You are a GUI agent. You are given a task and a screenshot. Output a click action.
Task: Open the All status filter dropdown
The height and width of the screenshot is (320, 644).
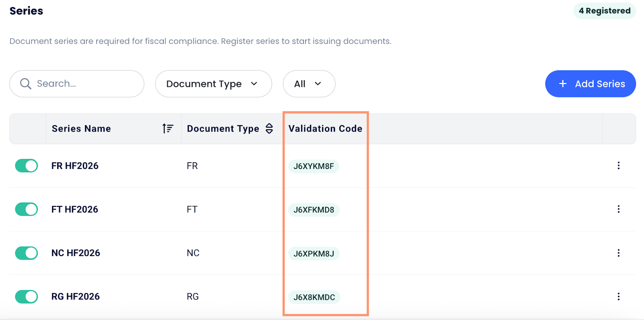309,84
